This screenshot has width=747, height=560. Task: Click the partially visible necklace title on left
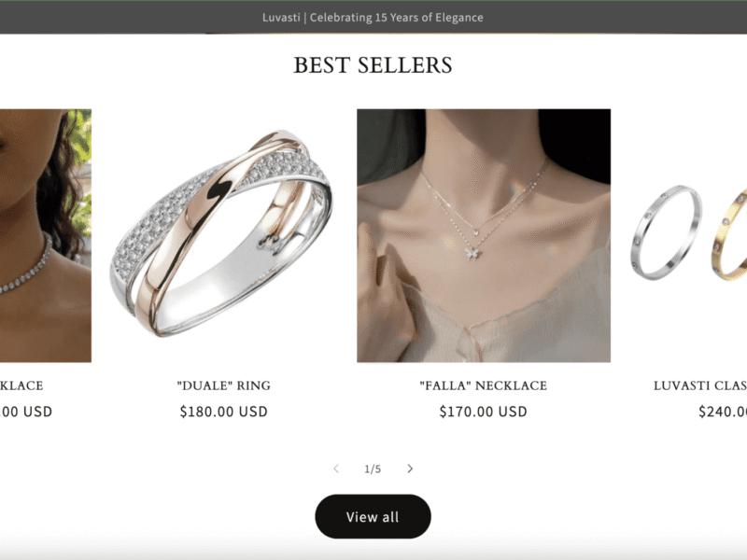(21, 385)
